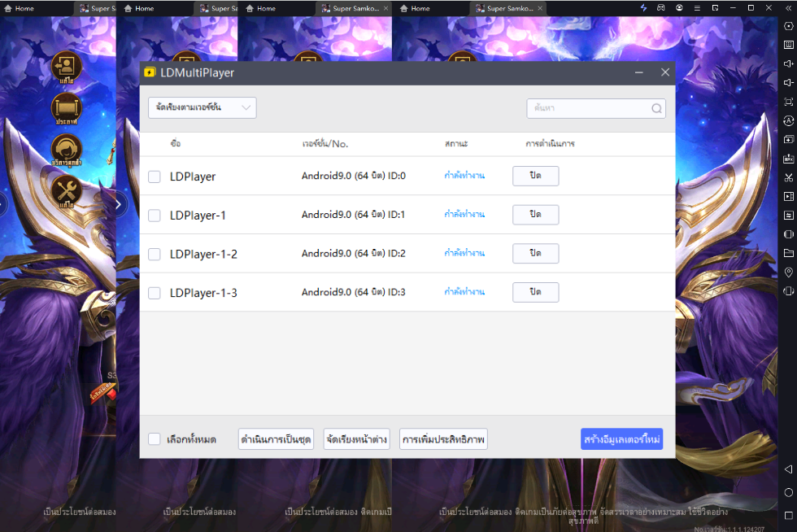Click the blue lightning icon in title bar

tap(643, 7)
